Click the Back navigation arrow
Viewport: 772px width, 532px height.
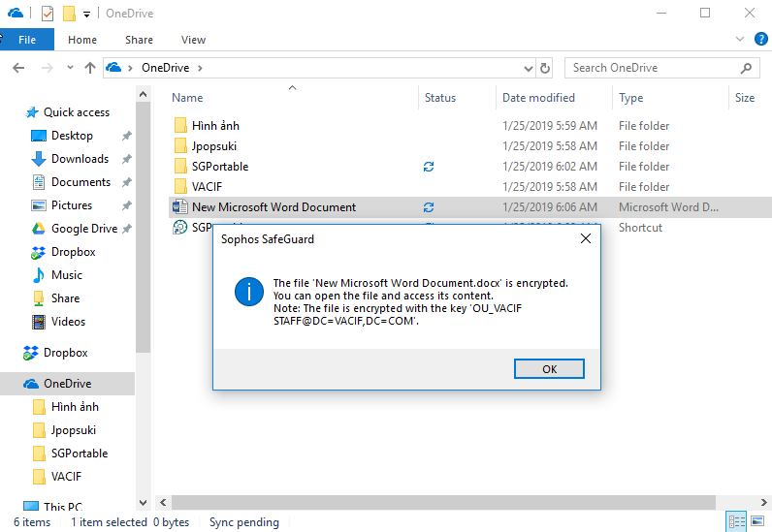(x=18, y=68)
